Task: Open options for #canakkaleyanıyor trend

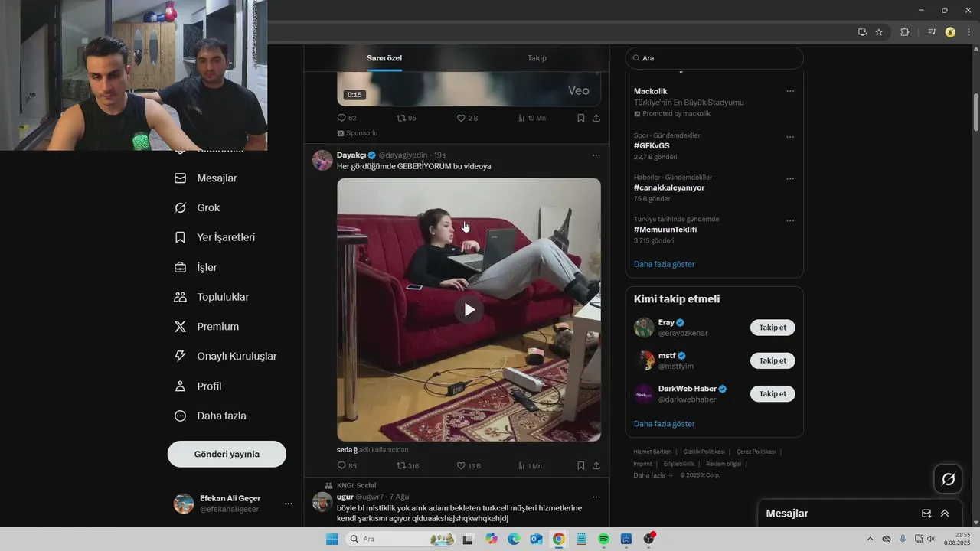Action: click(790, 178)
